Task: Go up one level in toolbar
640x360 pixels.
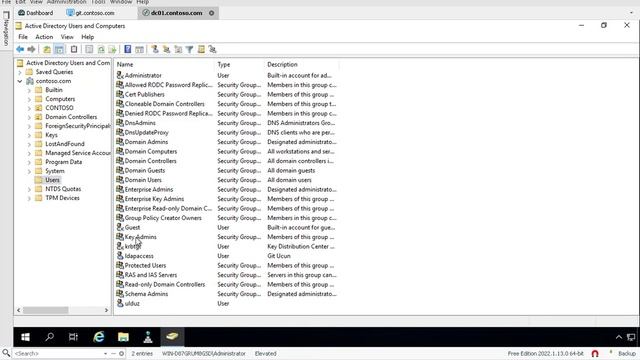Action: point(47,49)
